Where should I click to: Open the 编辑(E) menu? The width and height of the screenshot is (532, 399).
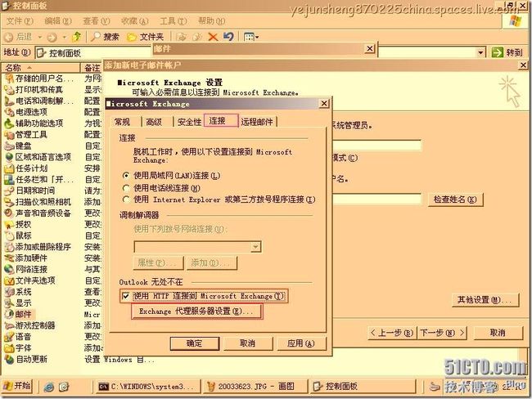58,21
